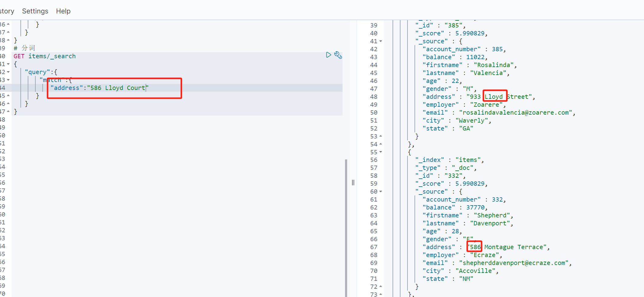The height and width of the screenshot is (297, 644).
Task: Click the "_score" value at output line 40
Action: 470,33
